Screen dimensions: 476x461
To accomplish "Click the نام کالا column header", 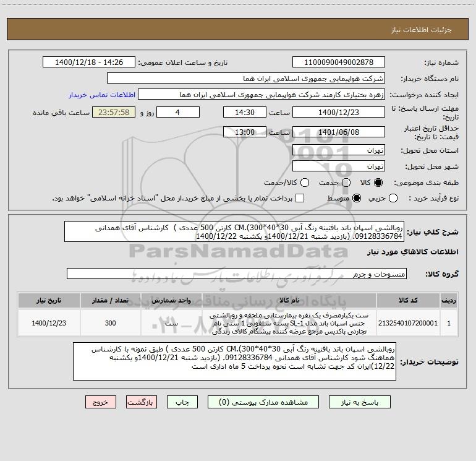I will pyautogui.click(x=289, y=300).
